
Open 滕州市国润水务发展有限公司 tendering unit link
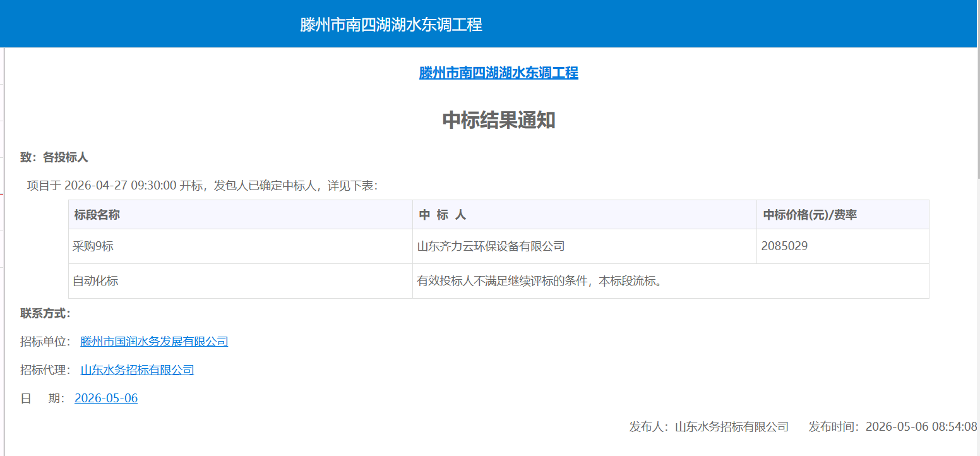pyautogui.click(x=154, y=342)
